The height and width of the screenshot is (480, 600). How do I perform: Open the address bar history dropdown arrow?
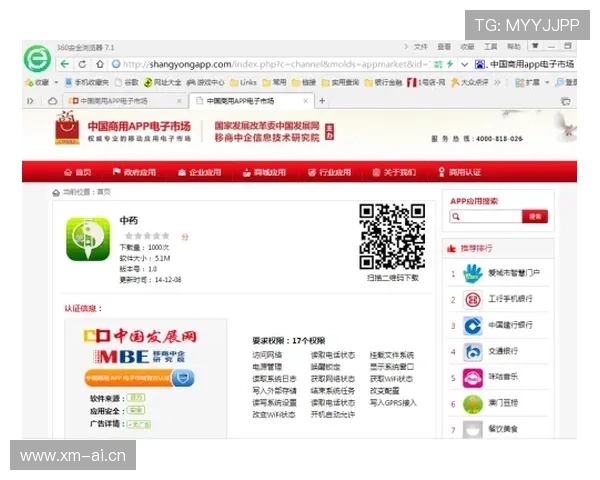(465, 64)
